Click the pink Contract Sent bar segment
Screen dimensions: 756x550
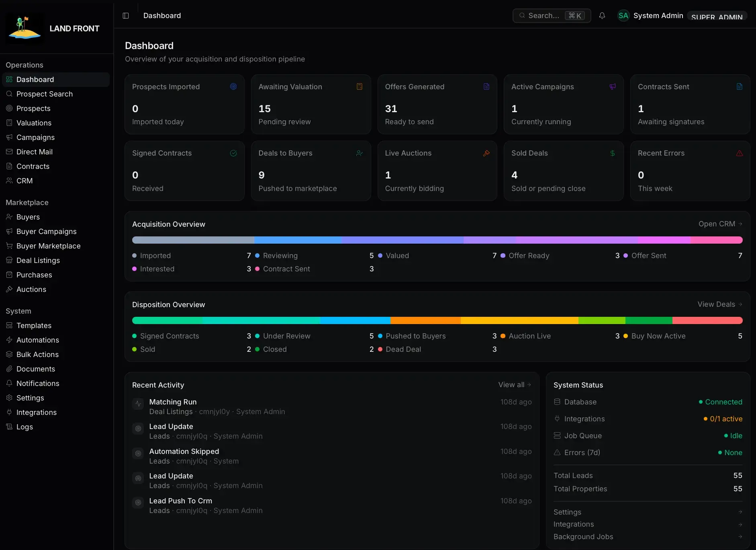(x=717, y=240)
